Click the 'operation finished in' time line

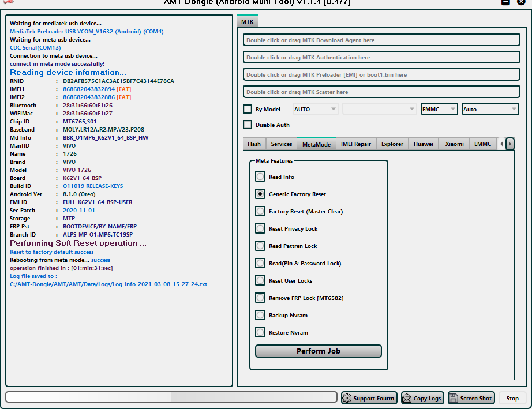61,268
